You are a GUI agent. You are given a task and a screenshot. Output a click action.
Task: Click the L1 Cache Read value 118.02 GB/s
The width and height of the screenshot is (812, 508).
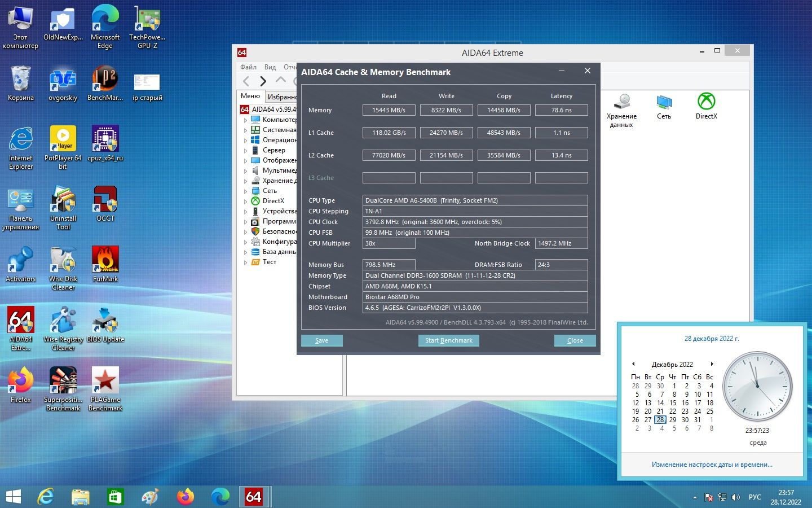[389, 133]
